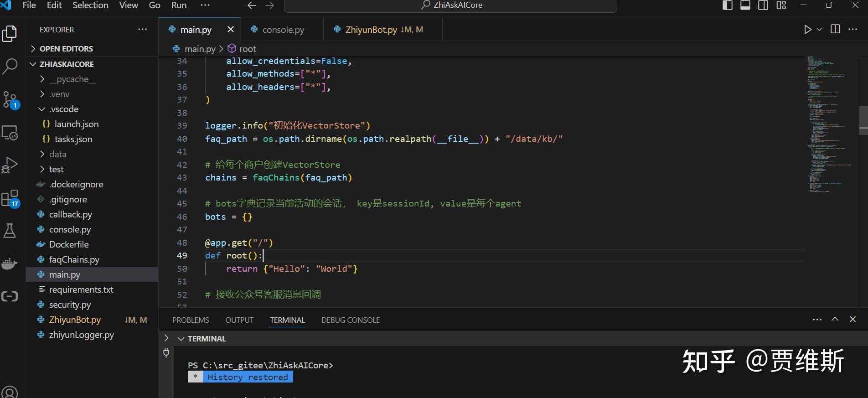This screenshot has height=398, width=868.
Task: Expand the test folder
Action: point(92,169)
